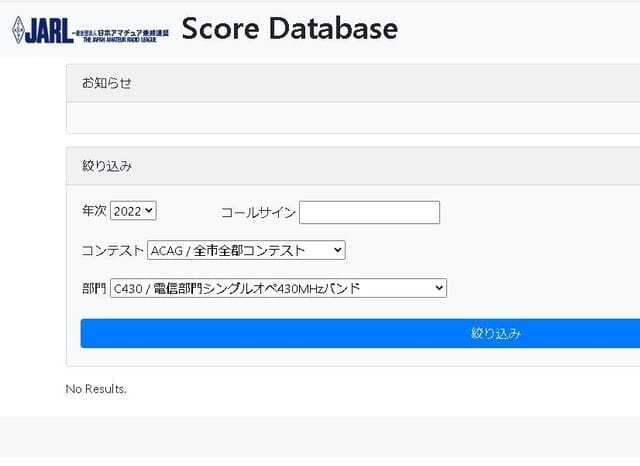Click the No Results message text
640x466 pixels.
coord(96,388)
